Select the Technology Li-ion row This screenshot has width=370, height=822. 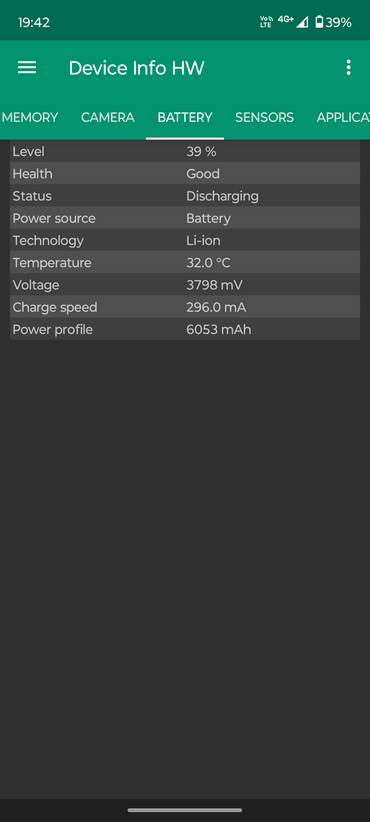(x=185, y=241)
